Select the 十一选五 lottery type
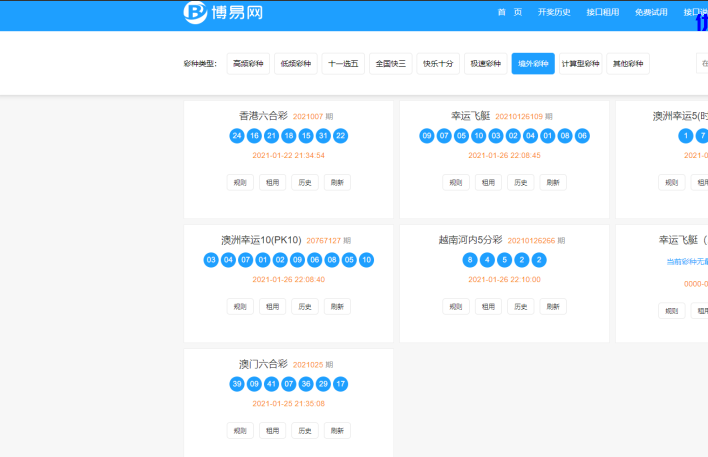This screenshot has height=457, width=708. click(x=343, y=64)
